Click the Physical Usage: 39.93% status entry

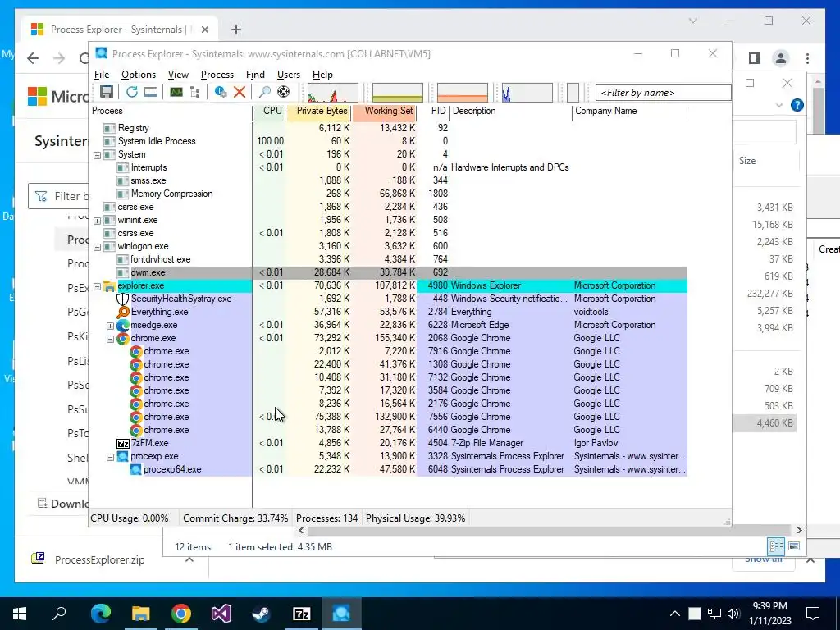(415, 518)
